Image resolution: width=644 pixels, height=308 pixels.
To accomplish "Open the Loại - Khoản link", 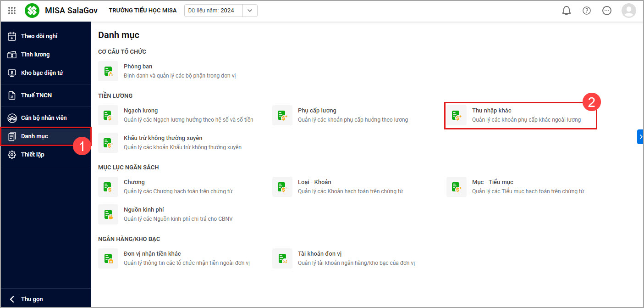I will (314, 182).
